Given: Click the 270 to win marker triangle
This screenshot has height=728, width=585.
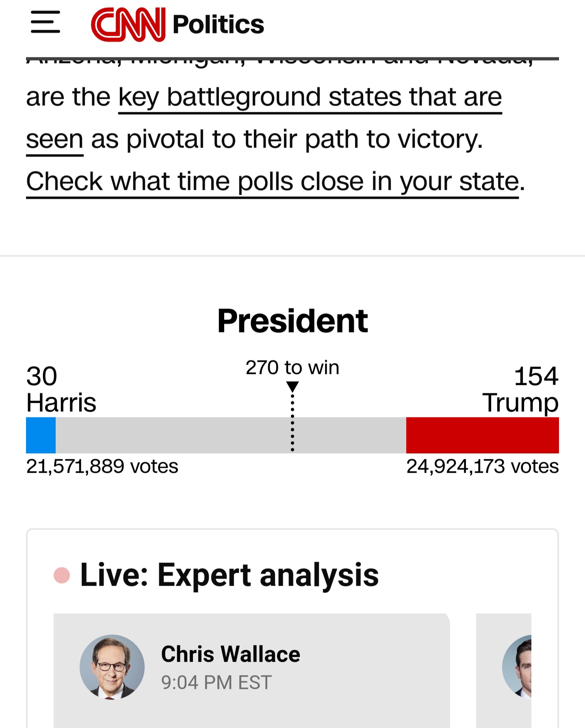Looking at the screenshot, I should point(292,386).
